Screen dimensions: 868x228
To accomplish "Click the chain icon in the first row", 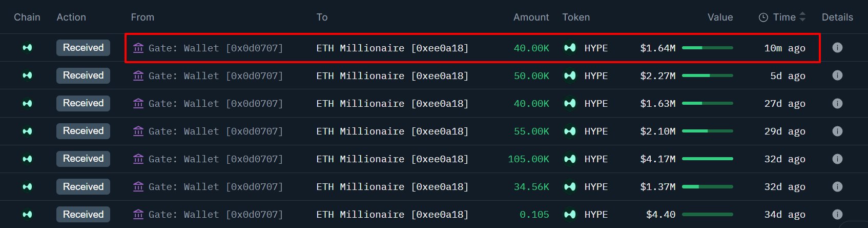I will [27, 48].
